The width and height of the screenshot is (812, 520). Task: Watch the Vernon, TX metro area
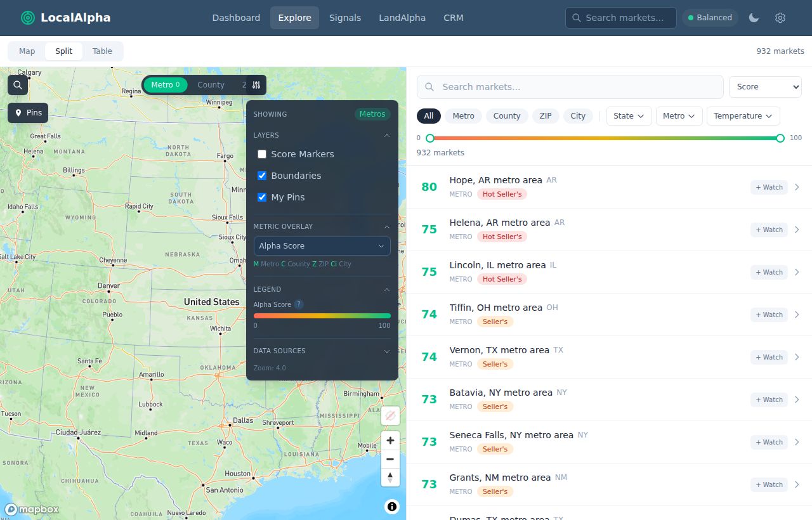pos(769,357)
